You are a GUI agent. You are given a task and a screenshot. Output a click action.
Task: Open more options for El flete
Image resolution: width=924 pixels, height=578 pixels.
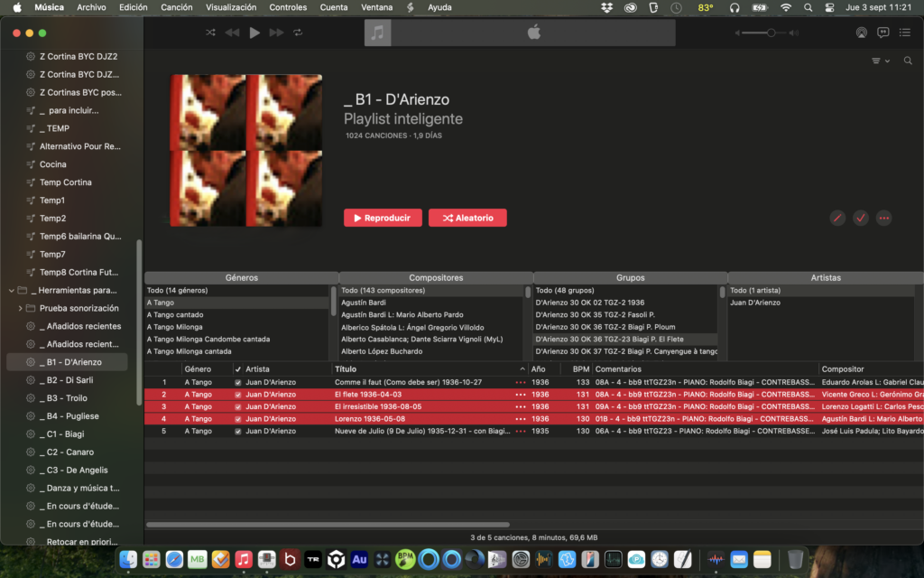click(x=521, y=395)
